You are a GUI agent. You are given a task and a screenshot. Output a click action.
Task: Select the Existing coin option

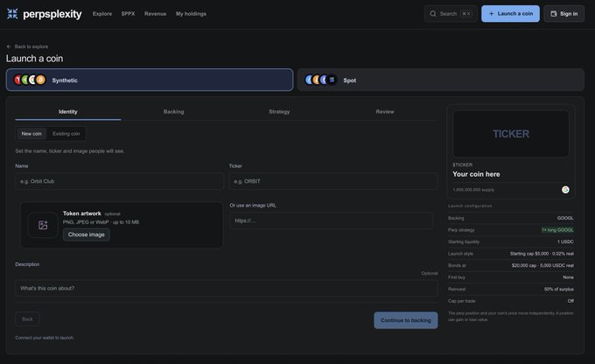(x=66, y=134)
